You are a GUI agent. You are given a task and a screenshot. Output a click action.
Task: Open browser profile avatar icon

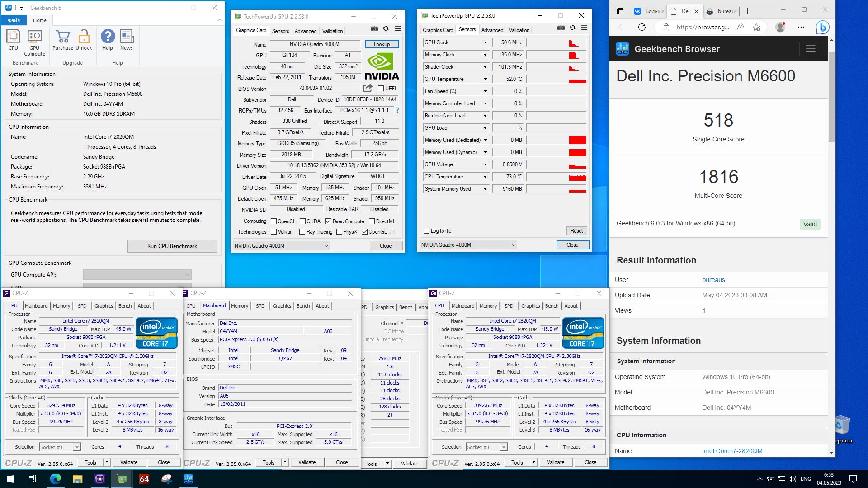click(780, 27)
